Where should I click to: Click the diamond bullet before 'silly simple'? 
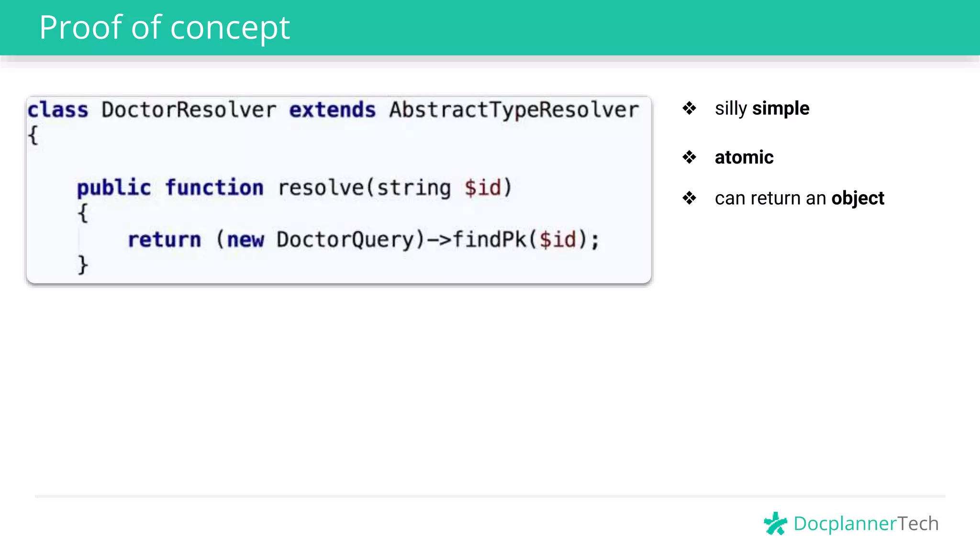[x=690, y=108]
